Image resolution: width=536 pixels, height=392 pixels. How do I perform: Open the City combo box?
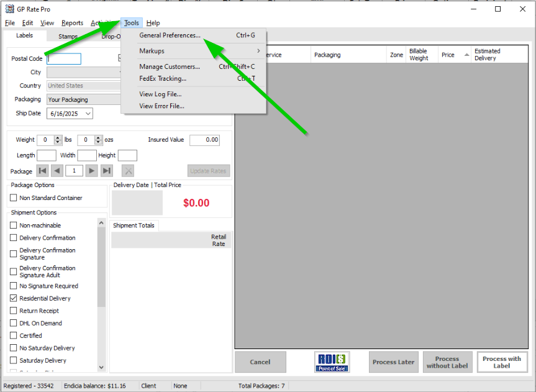(84, 72)
